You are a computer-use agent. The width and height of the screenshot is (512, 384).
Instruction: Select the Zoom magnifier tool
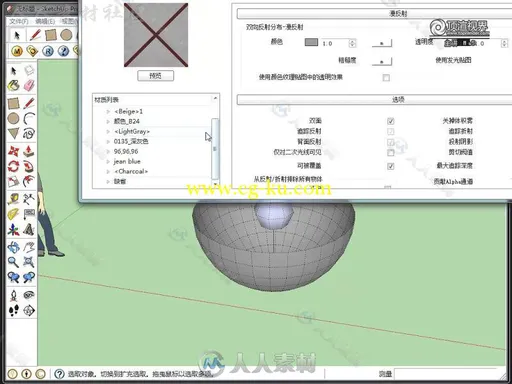[x=14, y=262]
